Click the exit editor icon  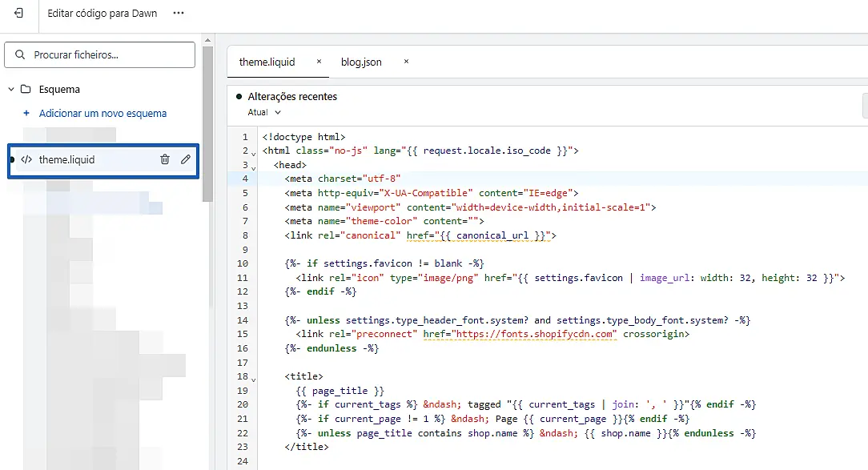(x=18, y=14)
